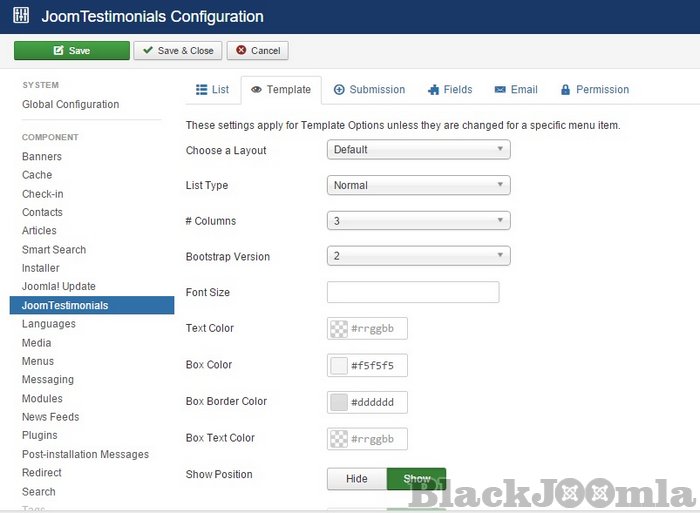Click the Save & Close button
This screenshot has height=513, width=700.
[177, 51]
